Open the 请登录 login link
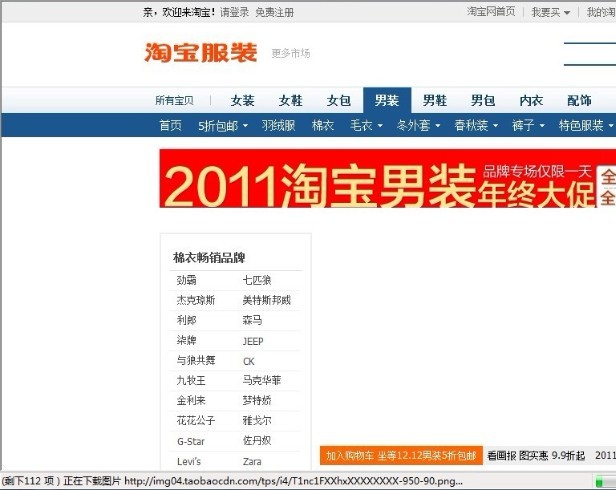 click(234, 13)
